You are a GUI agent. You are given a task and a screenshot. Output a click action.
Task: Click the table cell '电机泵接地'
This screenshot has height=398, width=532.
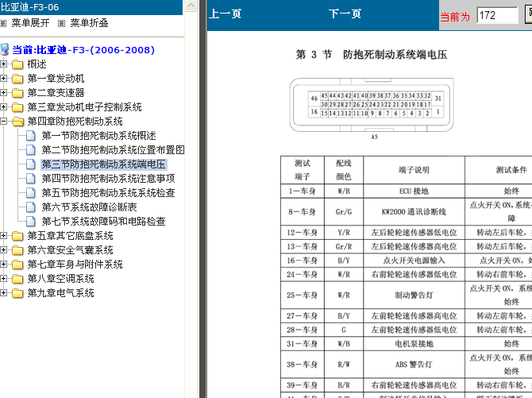[x=414, y=344]
